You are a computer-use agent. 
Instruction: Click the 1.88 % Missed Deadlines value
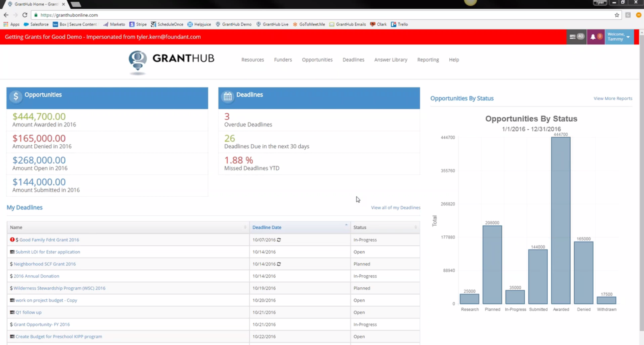[239, 160]
